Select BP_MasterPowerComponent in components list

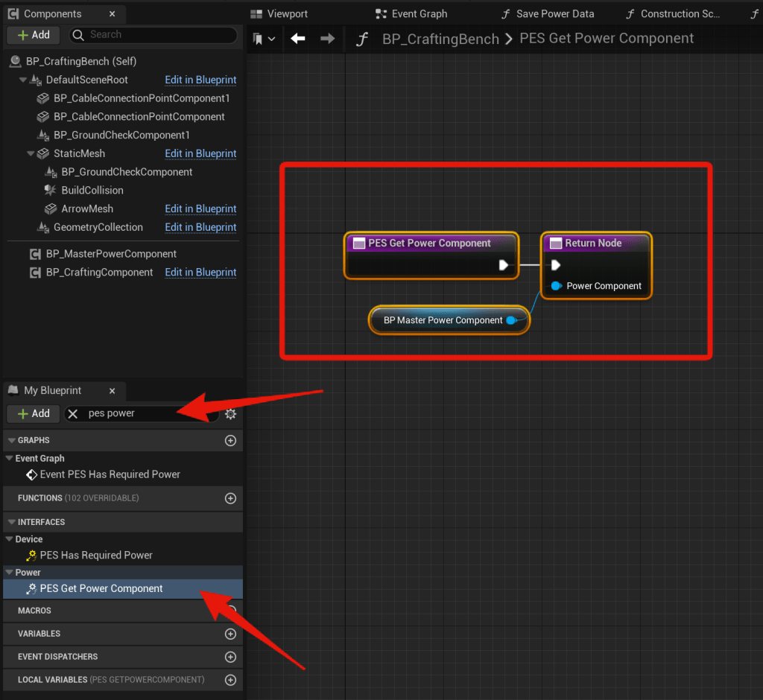[110, 254]
